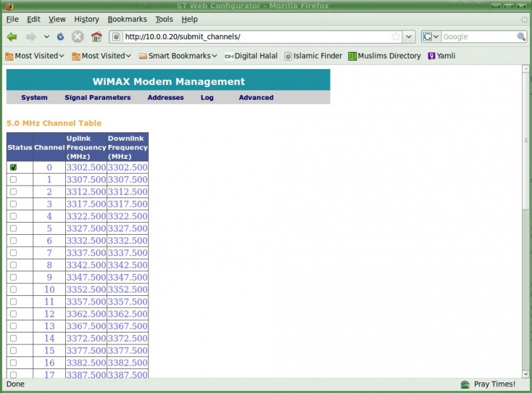This screenshot has height=393, width=532.
Task: Enable the channel 5 status checkbox
Action: pyautogui.click(x=13, y=229)
